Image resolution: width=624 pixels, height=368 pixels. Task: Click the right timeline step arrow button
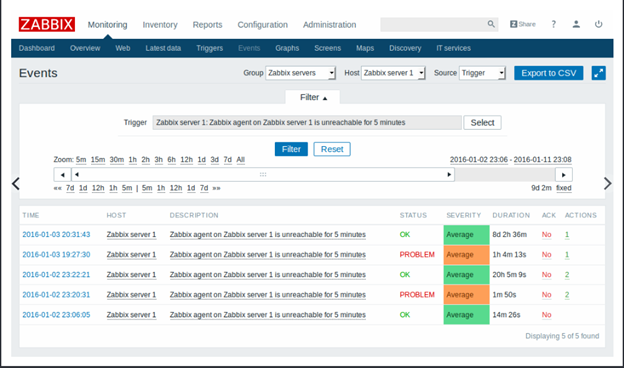[x=564, y=175]
